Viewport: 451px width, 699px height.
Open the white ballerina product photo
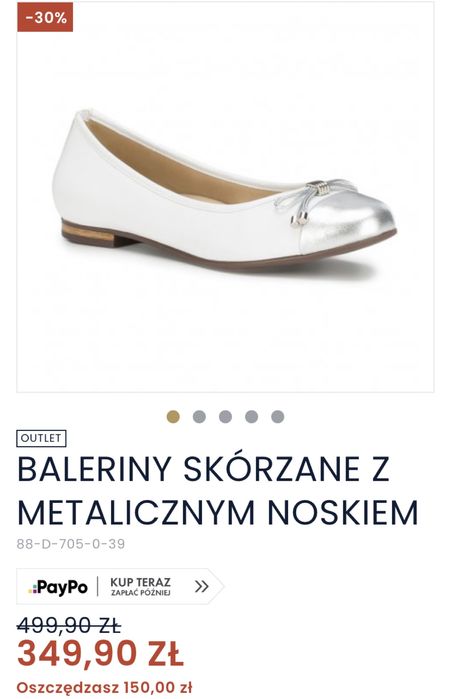coord(225,197)
